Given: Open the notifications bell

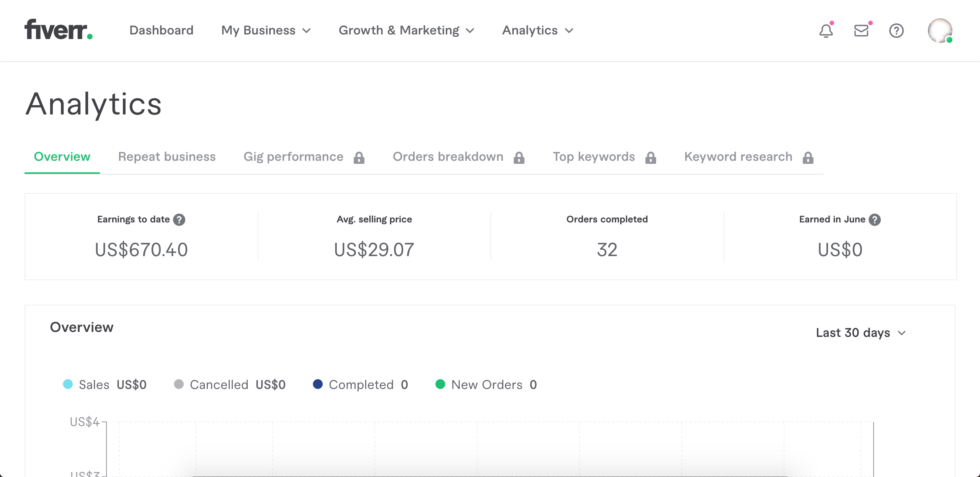Looking at the screenshot, I should point(826,31).
